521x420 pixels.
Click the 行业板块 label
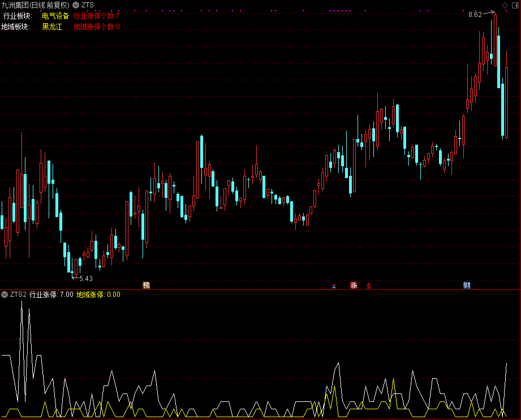coord(18,16)
